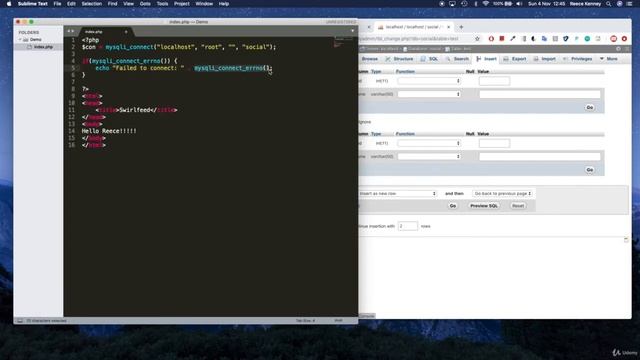Click the Wi-Fi status icon
This screenshot has height=360, width=640.
pos(485,4)
